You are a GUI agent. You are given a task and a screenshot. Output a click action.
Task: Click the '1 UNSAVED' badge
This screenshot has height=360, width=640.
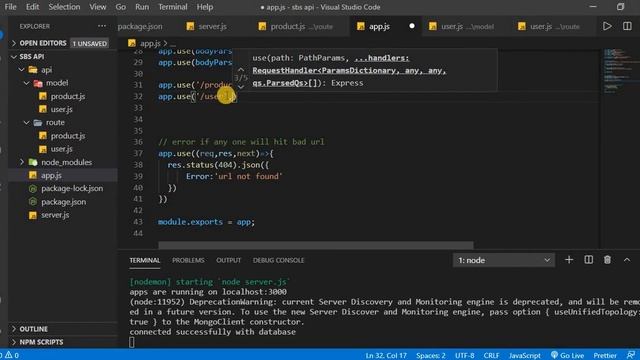(x=90, y=43)
